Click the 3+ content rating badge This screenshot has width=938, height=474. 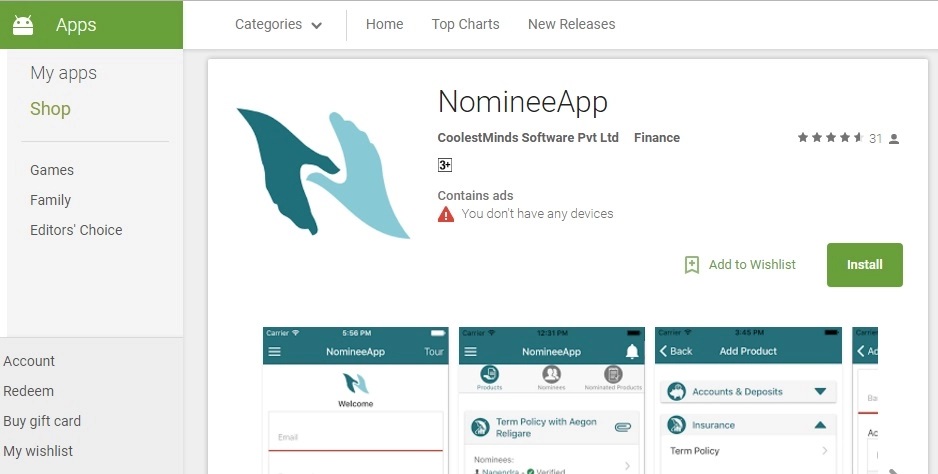(x=444, y=165)
